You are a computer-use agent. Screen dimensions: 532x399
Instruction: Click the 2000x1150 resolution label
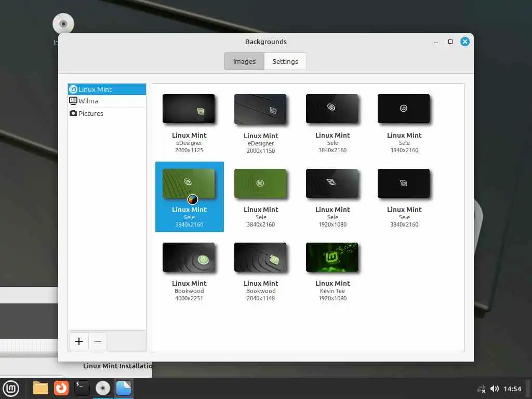tap(261, 151)
